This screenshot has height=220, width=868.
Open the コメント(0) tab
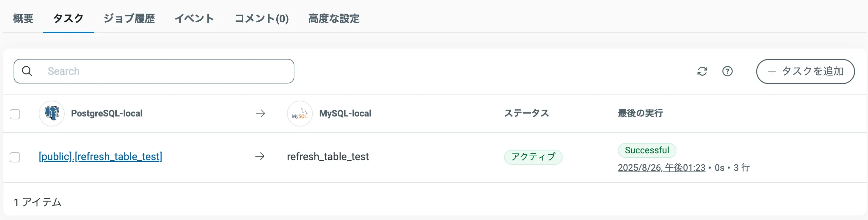tap(262, 18)
